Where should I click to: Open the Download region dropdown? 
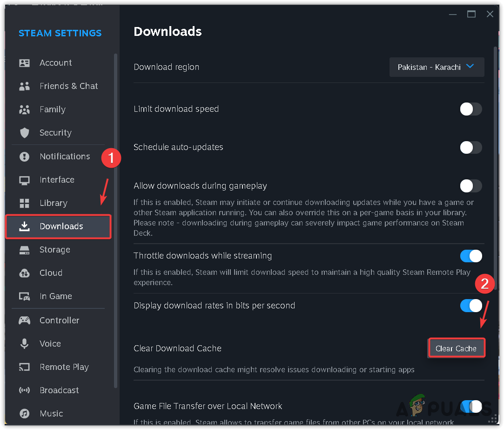pos(437,67)
